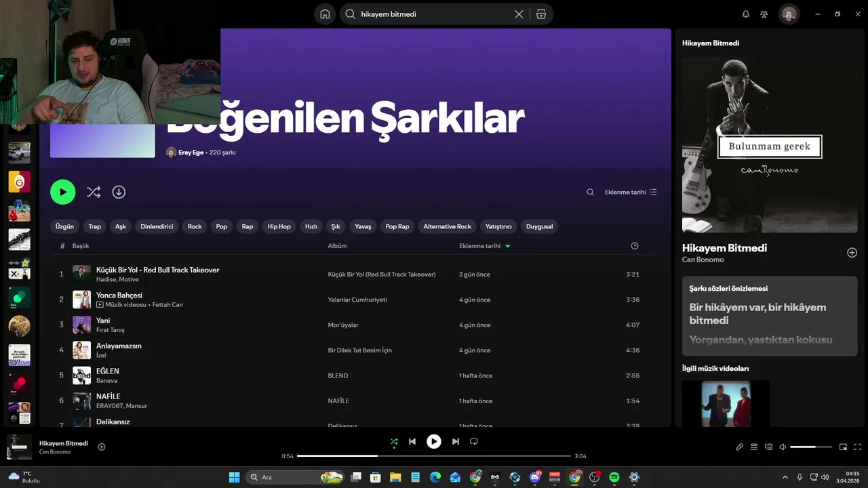The height and width of the screenshot is (488, 868).
Task: Open artist link Baneva
Action: [x=106, y=381]
